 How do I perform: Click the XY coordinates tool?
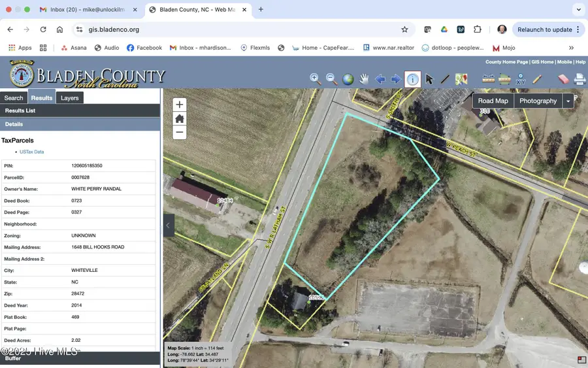click(x=521, y=79)
